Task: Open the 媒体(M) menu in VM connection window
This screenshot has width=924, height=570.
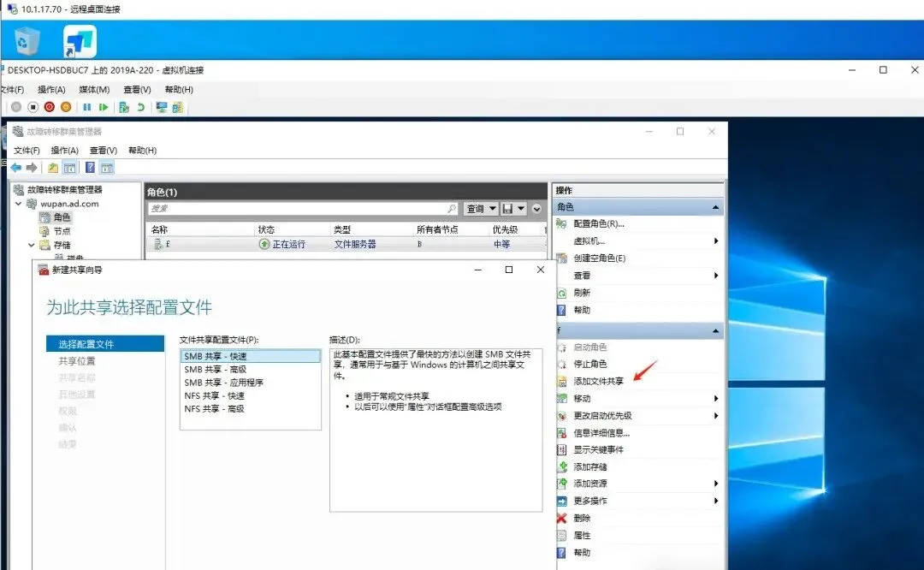Action: tap(94, 89)
